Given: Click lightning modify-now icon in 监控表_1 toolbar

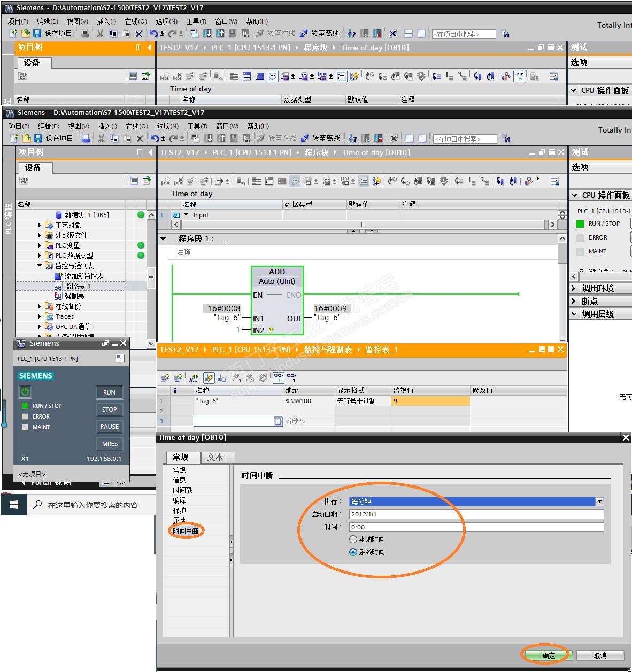Looking at the screenshot, I should 236,378.
